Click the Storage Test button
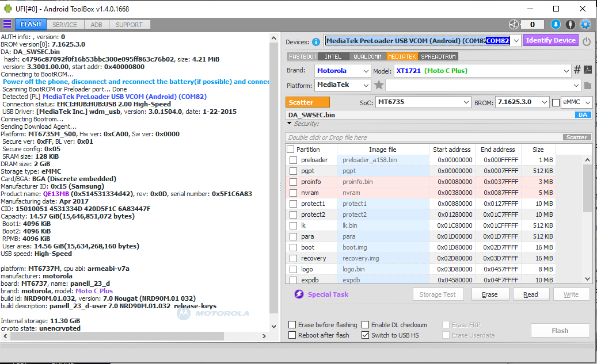The height and width of the screenshot is (364, 597). click(x=438, y=294)
